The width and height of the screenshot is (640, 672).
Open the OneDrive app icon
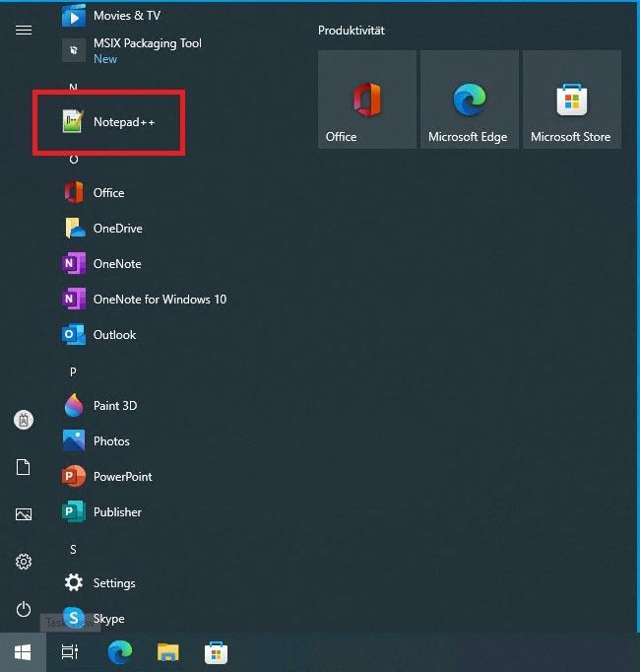pos(75,228)
